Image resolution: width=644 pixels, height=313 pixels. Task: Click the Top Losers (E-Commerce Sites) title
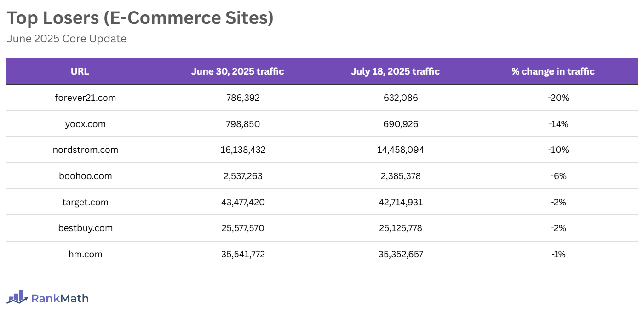[x=140, y=18]
